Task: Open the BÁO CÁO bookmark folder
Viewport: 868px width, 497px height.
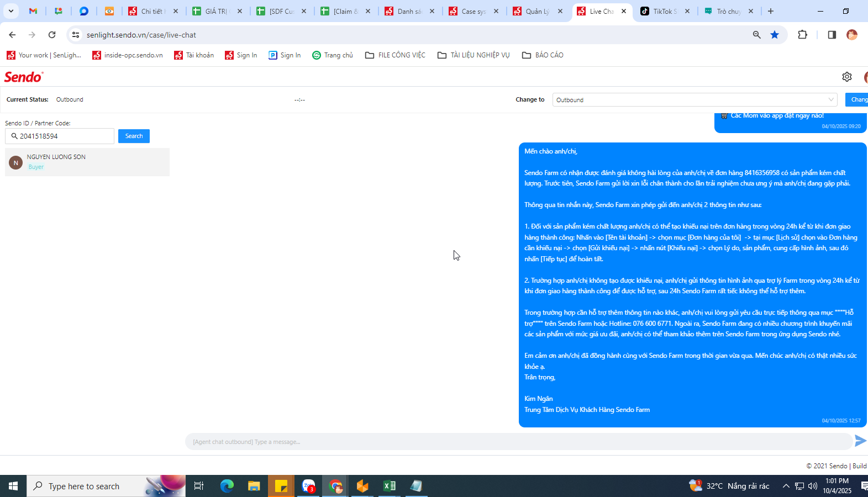Action: [543, 55]
